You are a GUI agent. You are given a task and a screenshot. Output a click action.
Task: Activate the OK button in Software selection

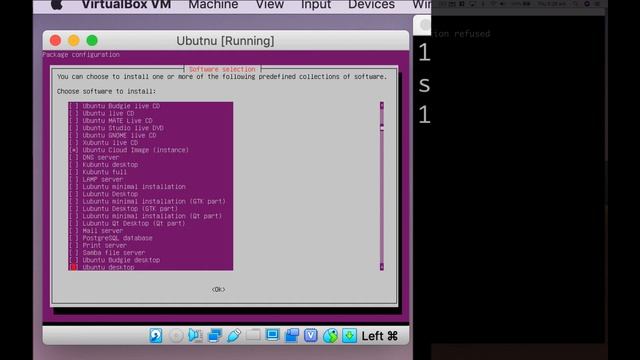pyautogui.click(x=218, y=289)
